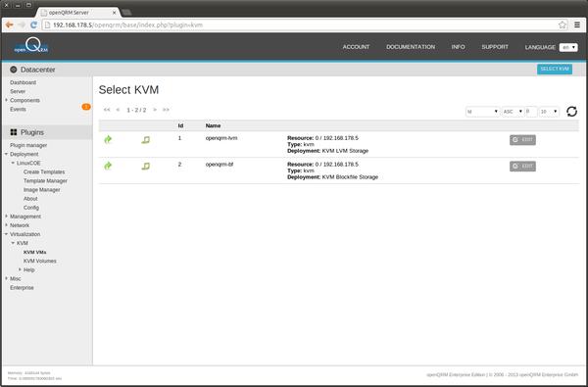588x387 pixels.
Task: Click the offset input field showing 0
Action: (531, 112)
